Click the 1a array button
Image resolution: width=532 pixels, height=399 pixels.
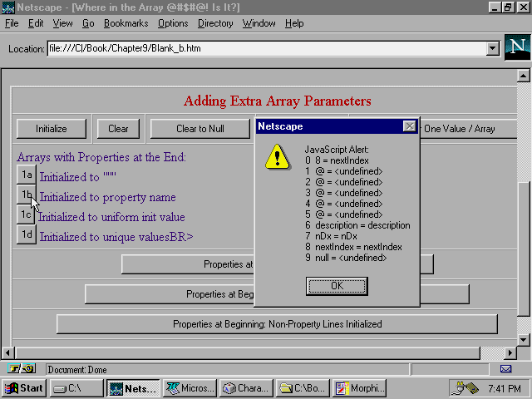coord(27,175)
